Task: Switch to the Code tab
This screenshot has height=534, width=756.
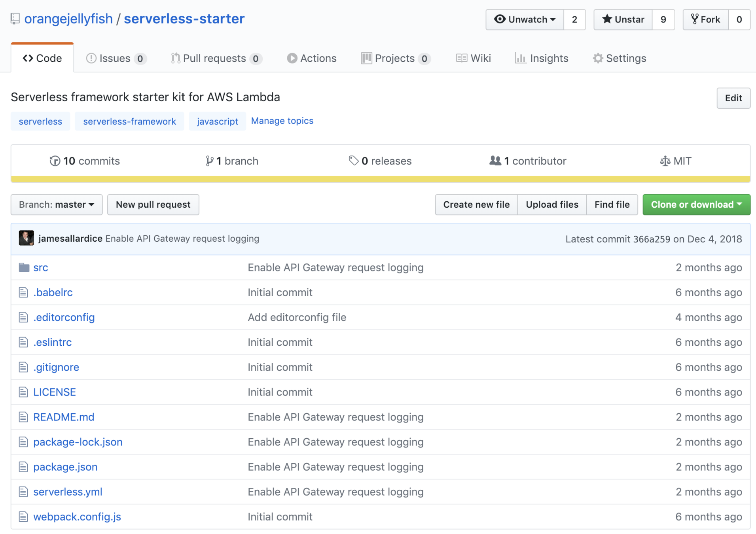Action: [42, 58]
